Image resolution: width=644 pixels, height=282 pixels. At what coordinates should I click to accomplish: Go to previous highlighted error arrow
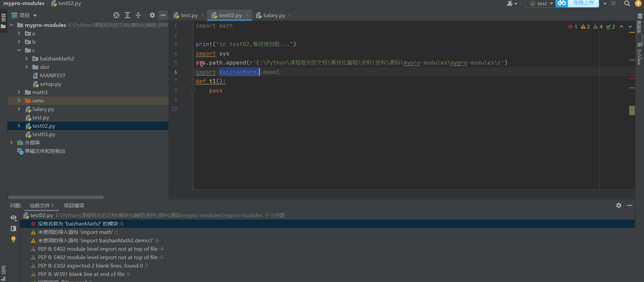[x=621, y=27]
